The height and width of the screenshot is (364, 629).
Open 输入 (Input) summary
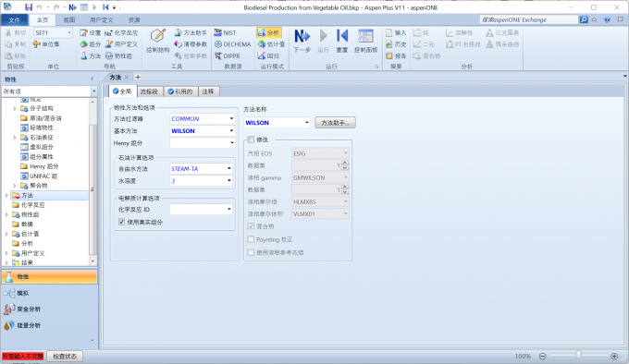pyautogui.click(x=396, y=33)
